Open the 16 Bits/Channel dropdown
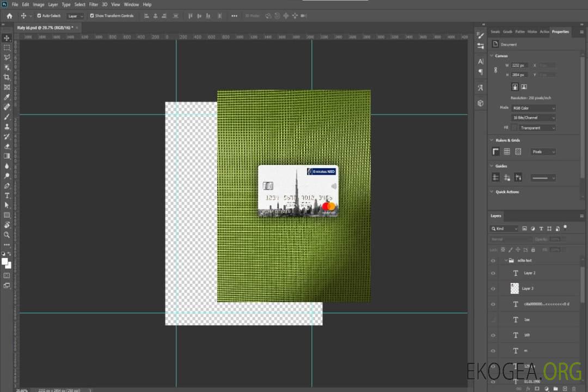This screenshot has width=588, height=392. pos(534,118)
